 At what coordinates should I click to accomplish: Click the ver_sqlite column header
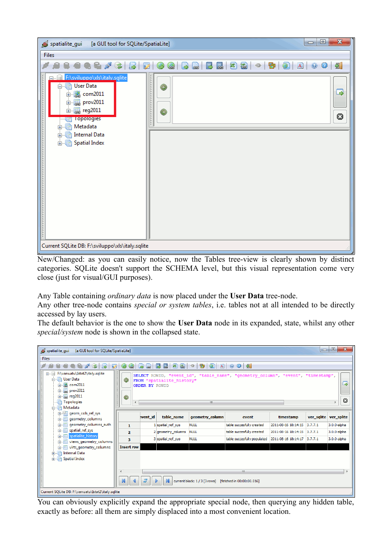[317, 417]
